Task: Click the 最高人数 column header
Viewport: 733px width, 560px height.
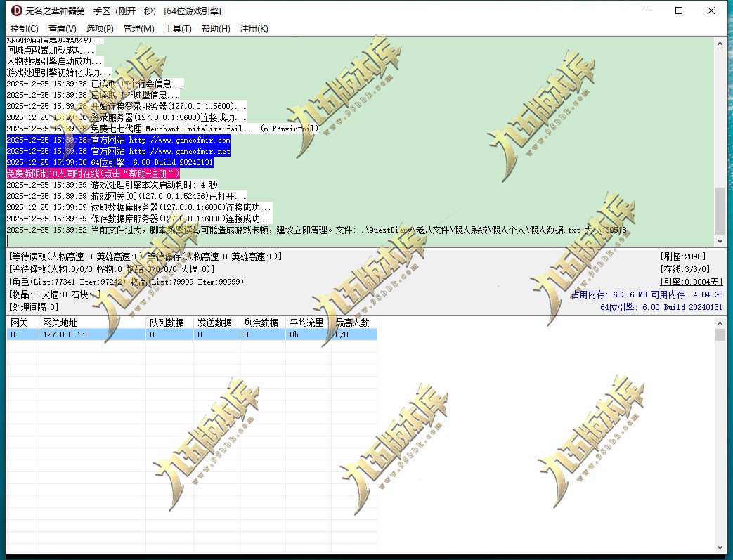Action: (x=354, y=323)
